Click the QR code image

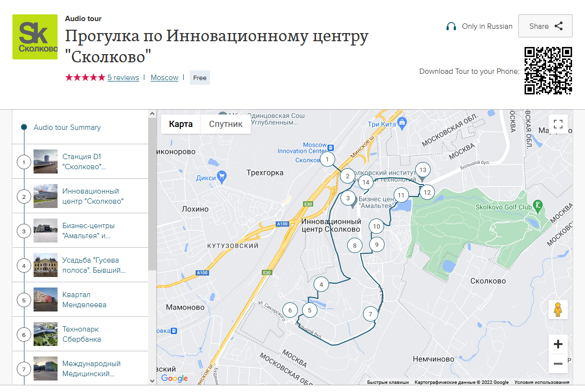point(548,70)
